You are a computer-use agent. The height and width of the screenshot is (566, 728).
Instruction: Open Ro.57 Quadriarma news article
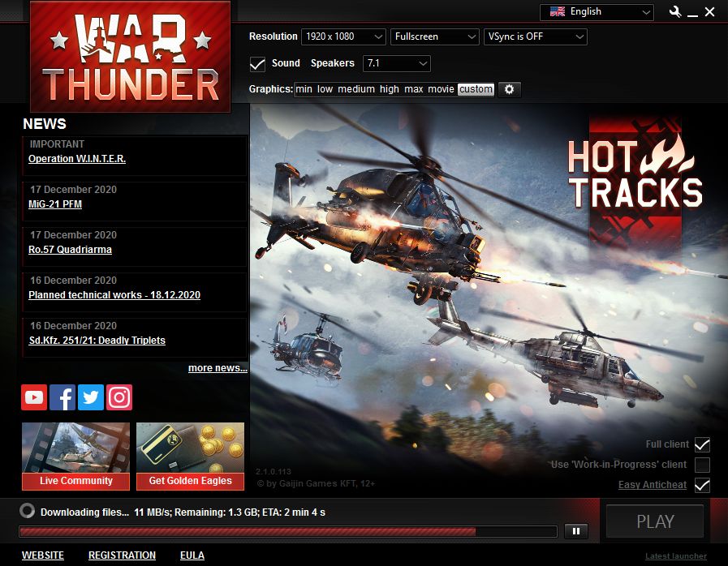pyautogui.click(x=70, y=250)
